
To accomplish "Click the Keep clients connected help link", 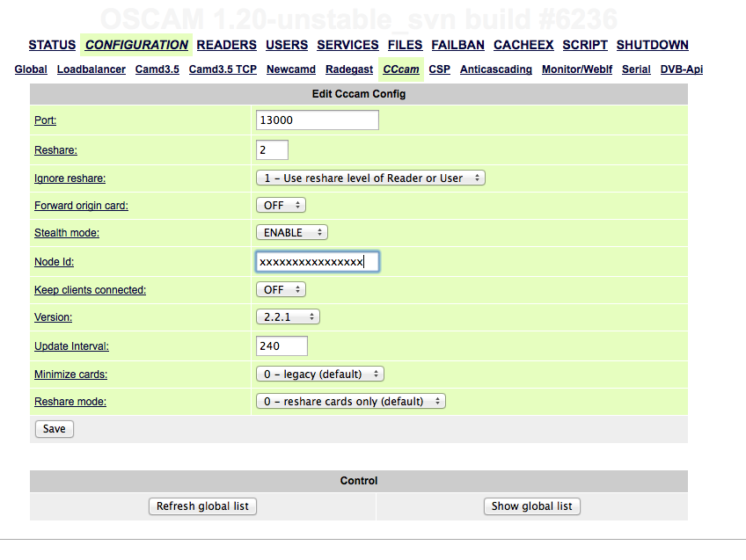I will [90, 290].
